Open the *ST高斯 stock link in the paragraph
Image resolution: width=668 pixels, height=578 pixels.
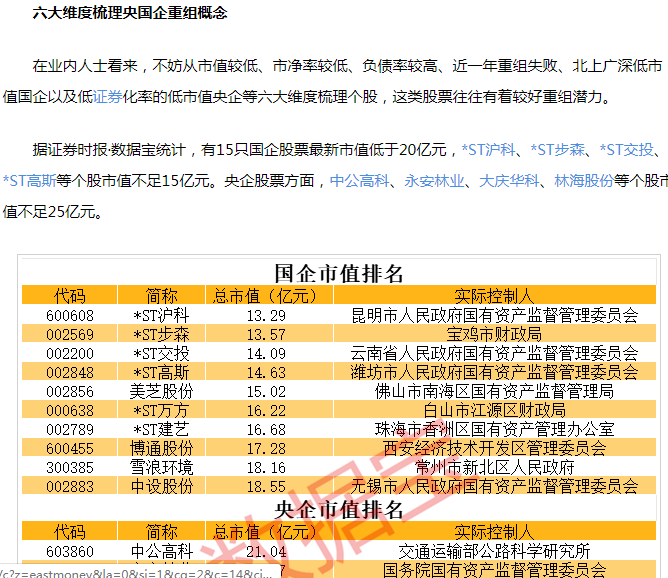29,181
